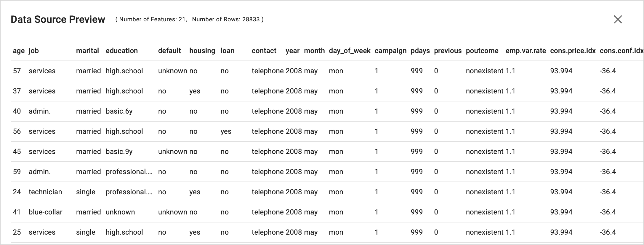Select the cons.price.idx column header
Image resolution: width=644 pixels, height=245 pixels.
[573, 51]
